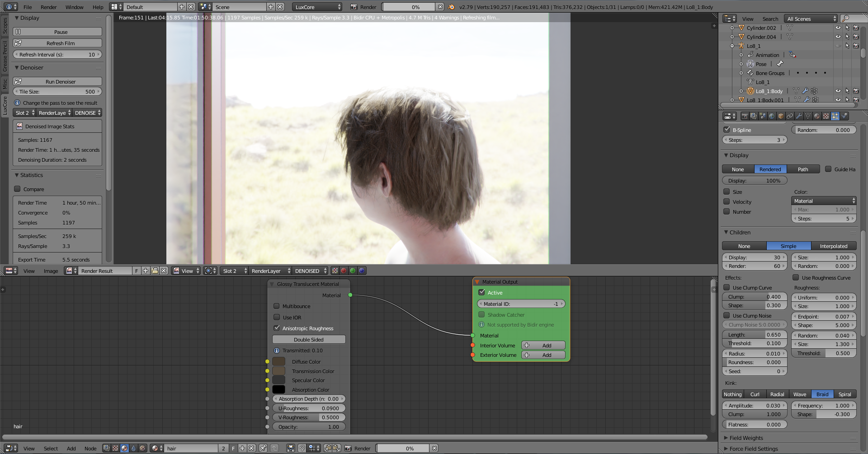Add a new material with the plus icon
The image size is (868, 454).
tap(242, 448)
